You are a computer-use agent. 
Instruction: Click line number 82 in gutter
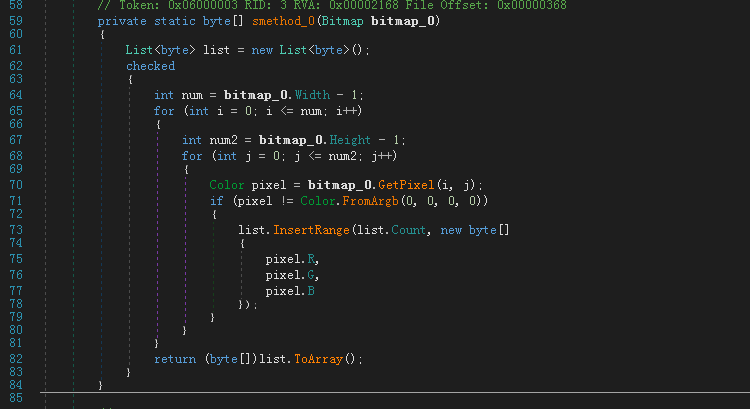[x=16, y=359]
